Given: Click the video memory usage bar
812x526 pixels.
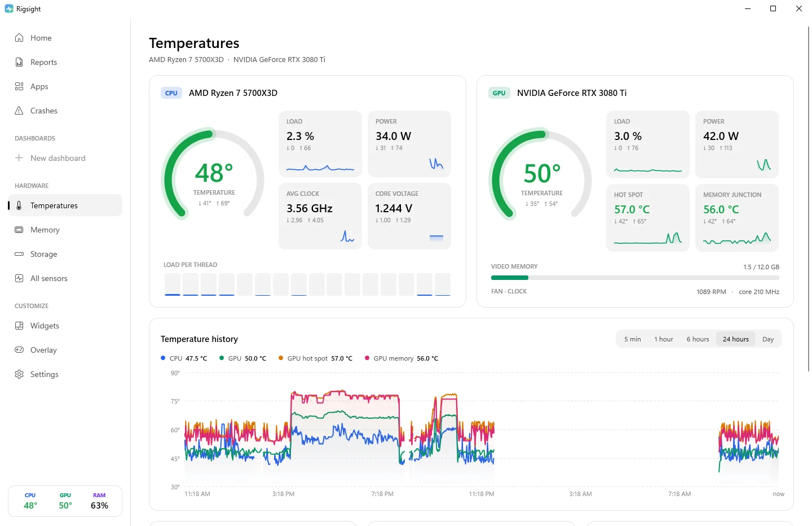Looking at the screenshot, I should tap(635, 278).
